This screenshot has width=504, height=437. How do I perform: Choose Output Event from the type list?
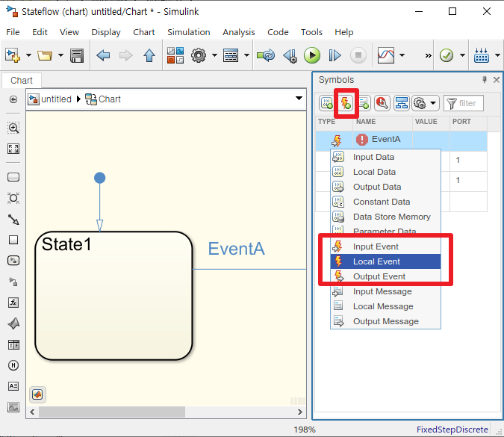385,276
